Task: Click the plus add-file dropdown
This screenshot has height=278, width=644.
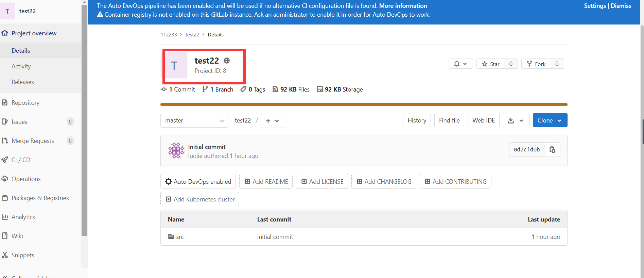Action: [272, 121]
